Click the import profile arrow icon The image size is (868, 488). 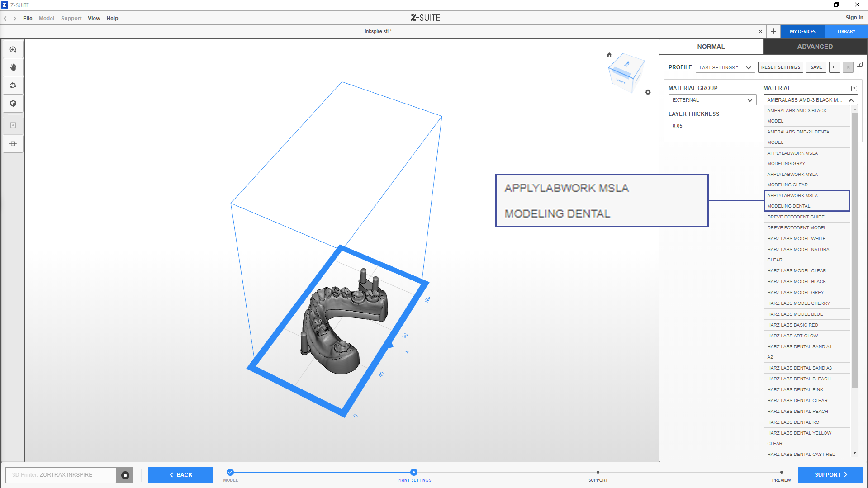[835, 67]
